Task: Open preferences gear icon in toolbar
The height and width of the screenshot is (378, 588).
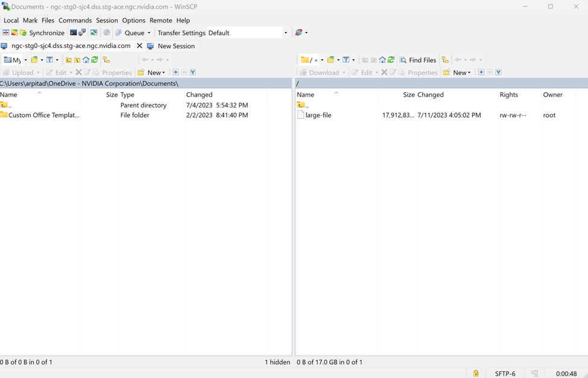Action: click(107, 33)
